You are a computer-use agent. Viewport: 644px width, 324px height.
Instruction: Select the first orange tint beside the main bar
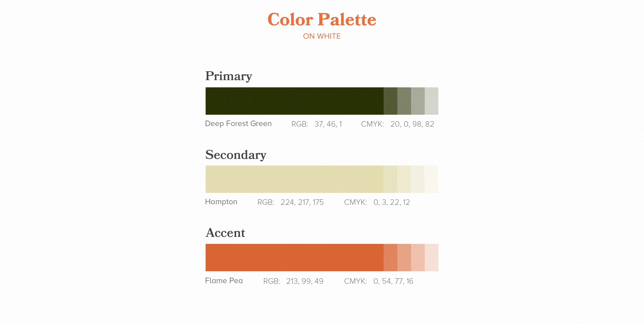pos(390,257)
